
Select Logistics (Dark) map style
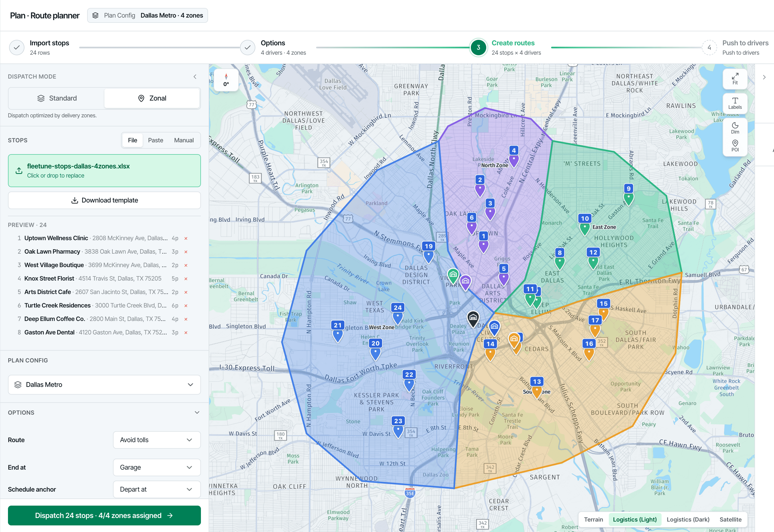pos(688,519)
